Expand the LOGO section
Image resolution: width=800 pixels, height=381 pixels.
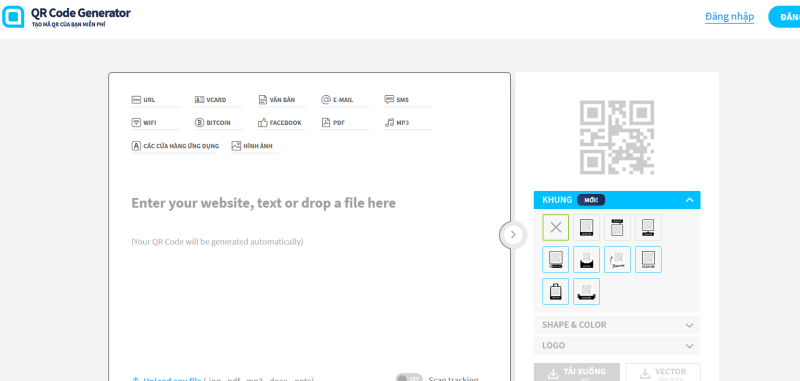(617, 346)
